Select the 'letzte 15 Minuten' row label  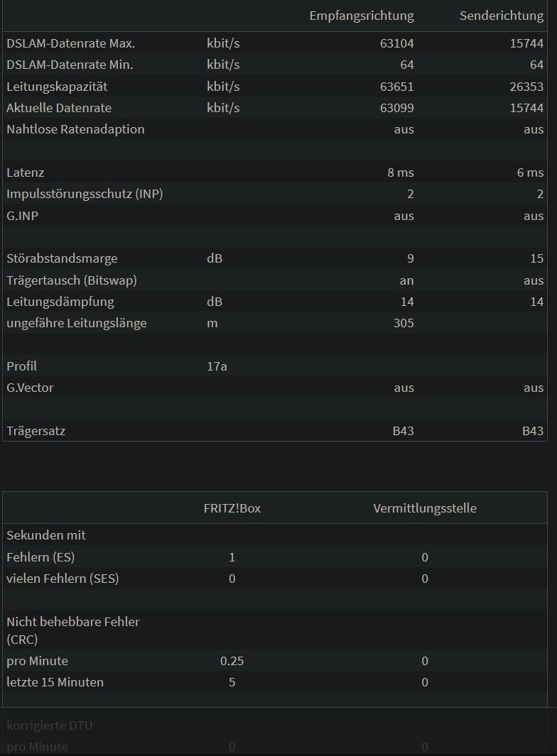point(55,682)
